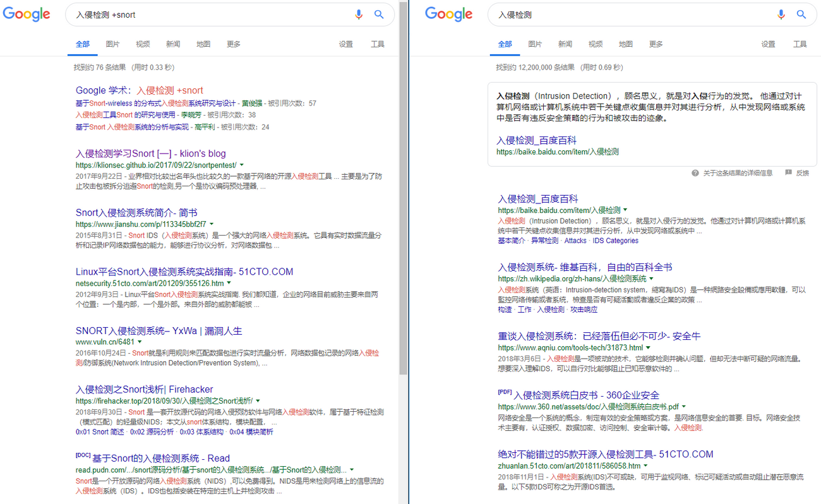
Task: Switch to 图片 tab in left window
Action: 113,44
